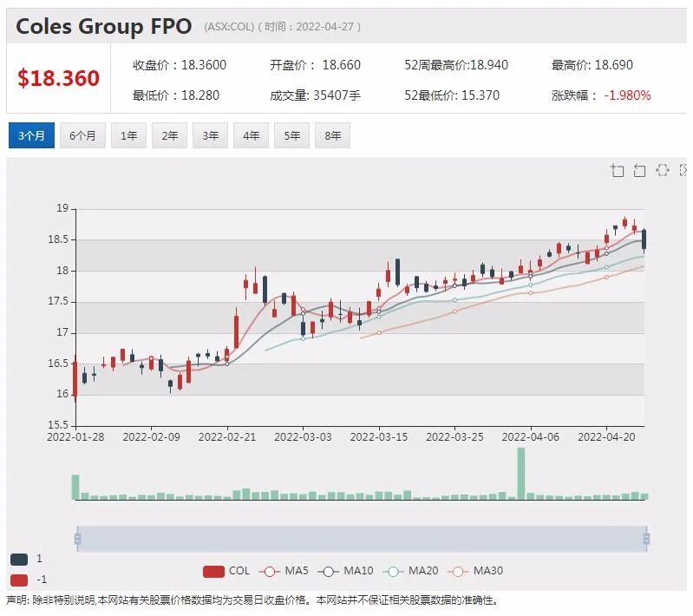Click the 2022-04-20 date axis label
Screen dimensions: 693x616
pyautogui.click(x=606, y=437)
